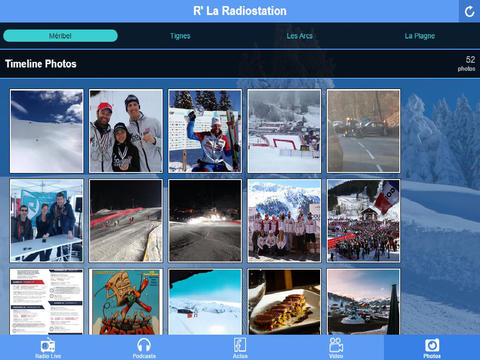480x360 pixels.
Task: Click the Timeline Photos album title
Action: [x=41, y=64]
